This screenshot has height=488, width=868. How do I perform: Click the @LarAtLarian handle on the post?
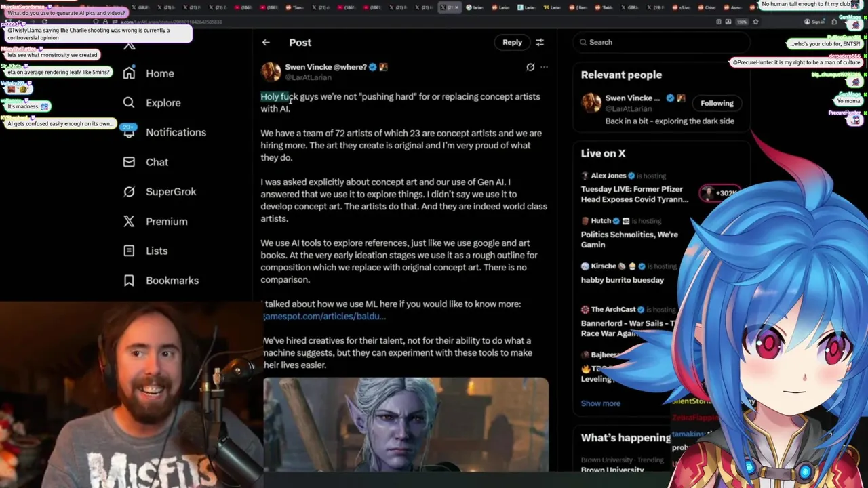308,77
